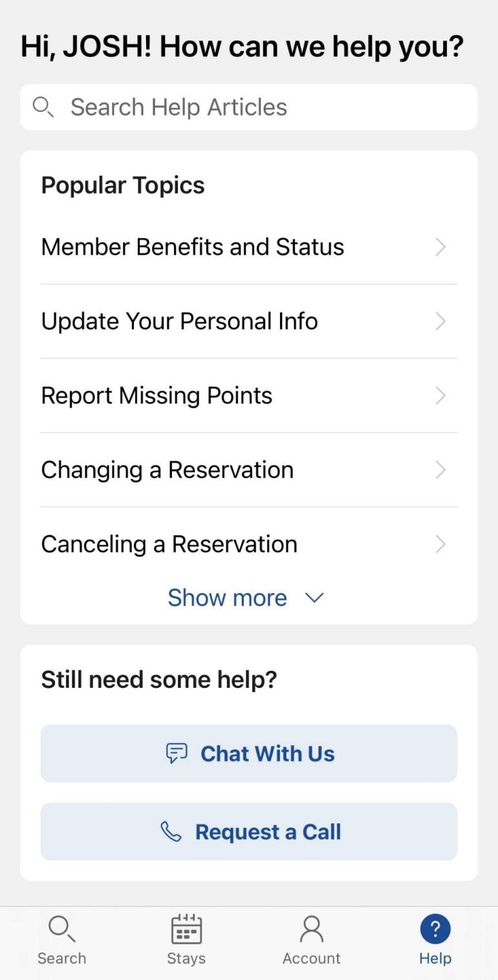Screen dimensions: 498x980
Task: Tap chevron next to Update Your Personal Info
Action: 440,321
